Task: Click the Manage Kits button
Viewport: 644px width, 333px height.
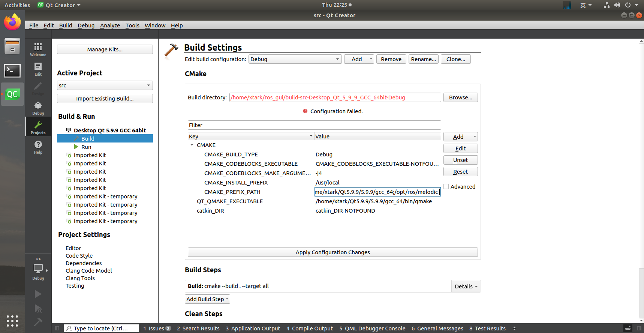Action: coord(105,49)
